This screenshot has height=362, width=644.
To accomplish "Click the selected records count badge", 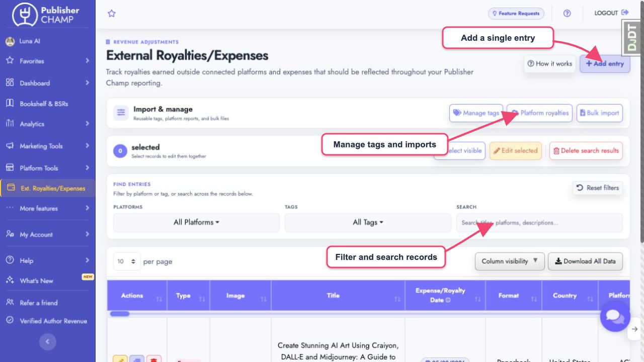I will (120, 151).
